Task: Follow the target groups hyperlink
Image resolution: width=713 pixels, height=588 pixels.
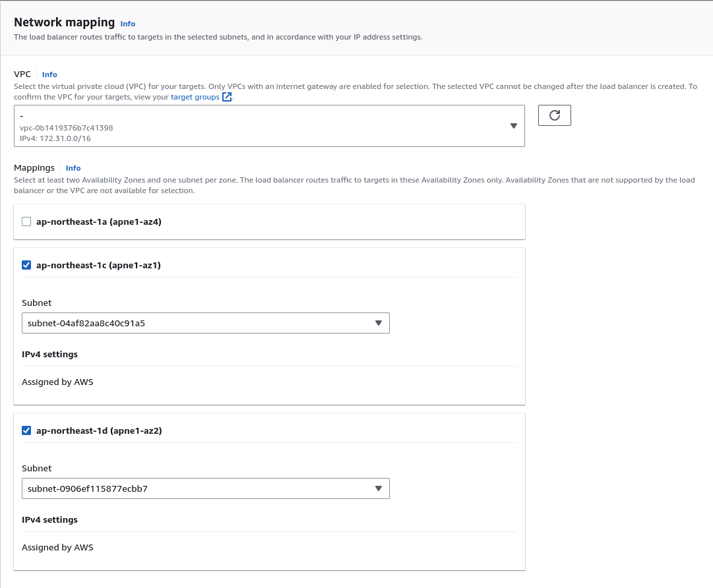Action: (195, 97)
